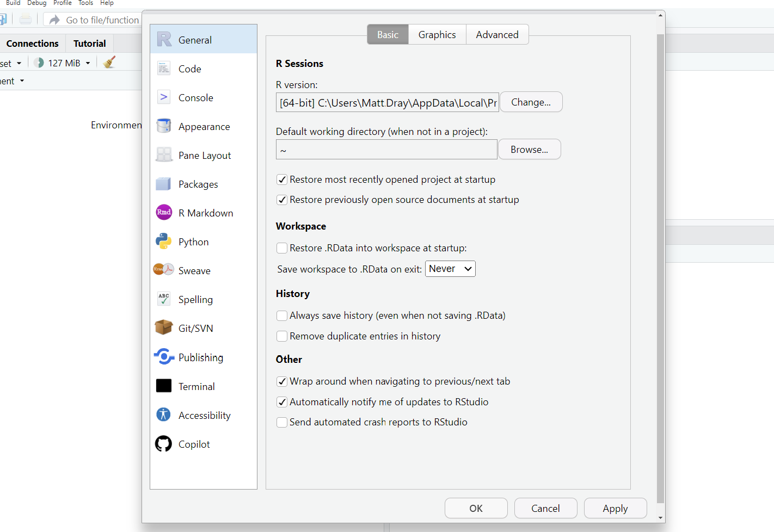The image size is (774, 532).
Task: Switch to the Advanced tab
Action: tap(497, 35)
